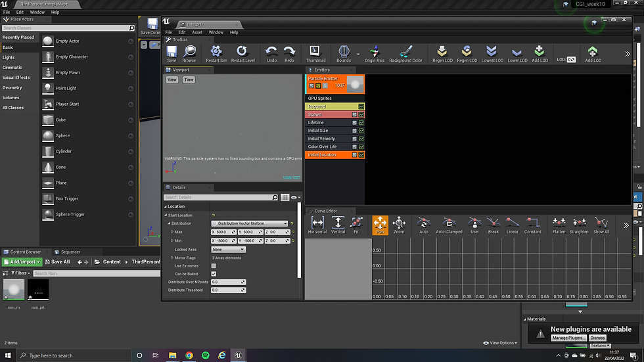Dismiss the new plugins notification
Image resolution: width=644 pixels, height=362 pixels.
tap(597, 338)
